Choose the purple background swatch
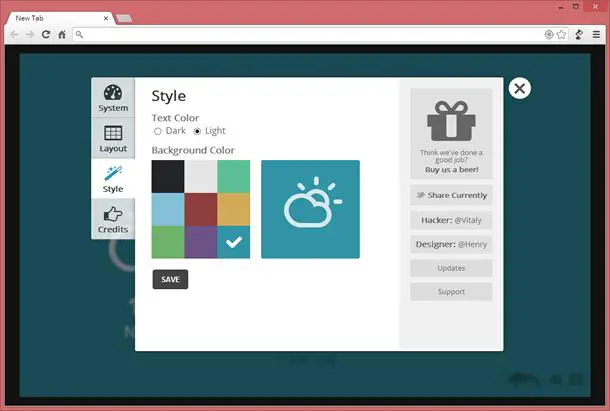Screen dimensions: 610x411 (201, 242)
